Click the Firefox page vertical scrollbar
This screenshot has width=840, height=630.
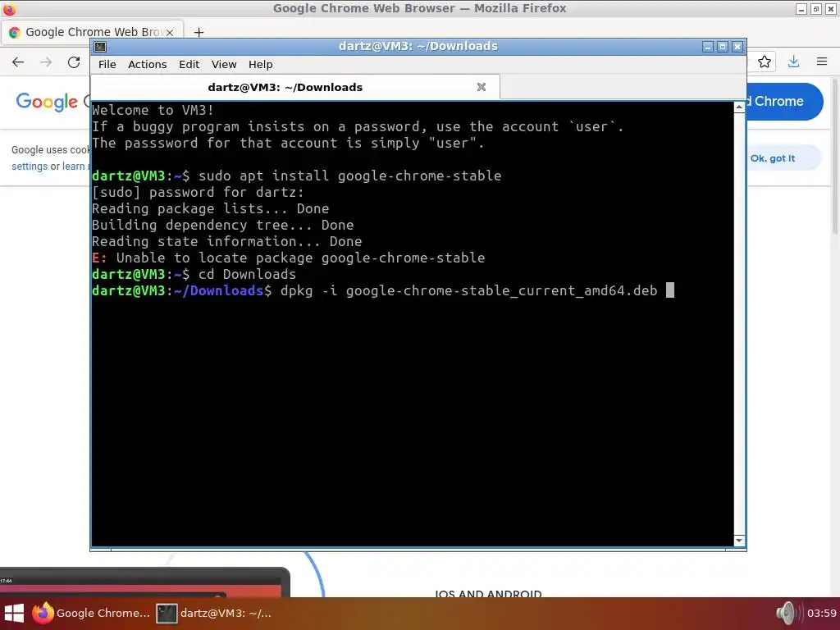tap(834, 155)
